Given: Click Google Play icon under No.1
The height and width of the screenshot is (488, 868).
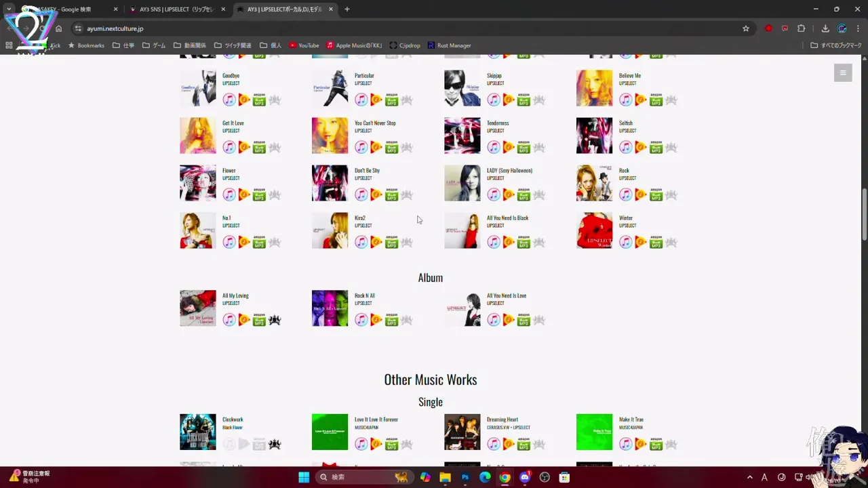Looking at the screenshot, I should click(244, 242).
